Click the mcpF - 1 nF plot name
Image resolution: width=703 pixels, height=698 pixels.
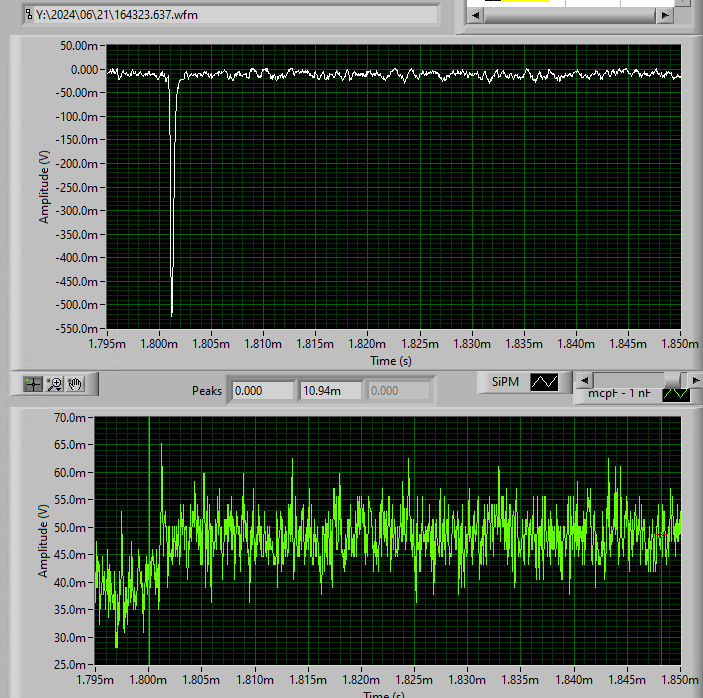619,393
